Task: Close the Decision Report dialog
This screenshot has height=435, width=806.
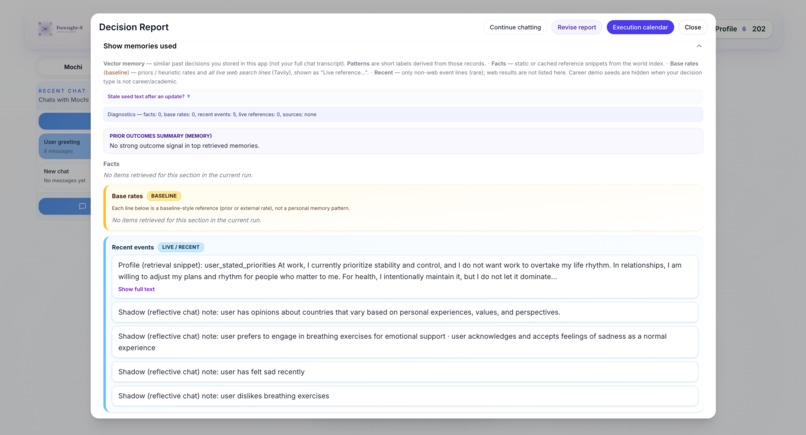Action: pyautogui.click(x=692, y=27)
